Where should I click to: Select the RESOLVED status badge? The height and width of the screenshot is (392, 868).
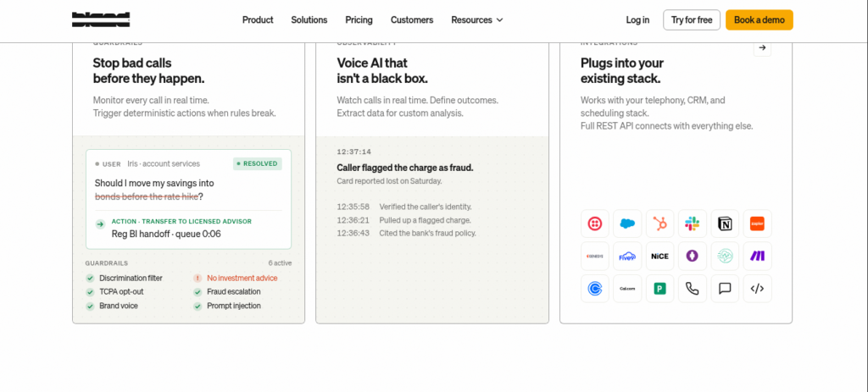[x=258, y=163]
